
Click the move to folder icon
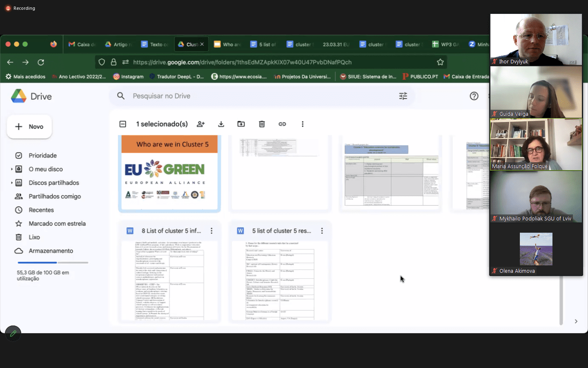tap(241, 124)
